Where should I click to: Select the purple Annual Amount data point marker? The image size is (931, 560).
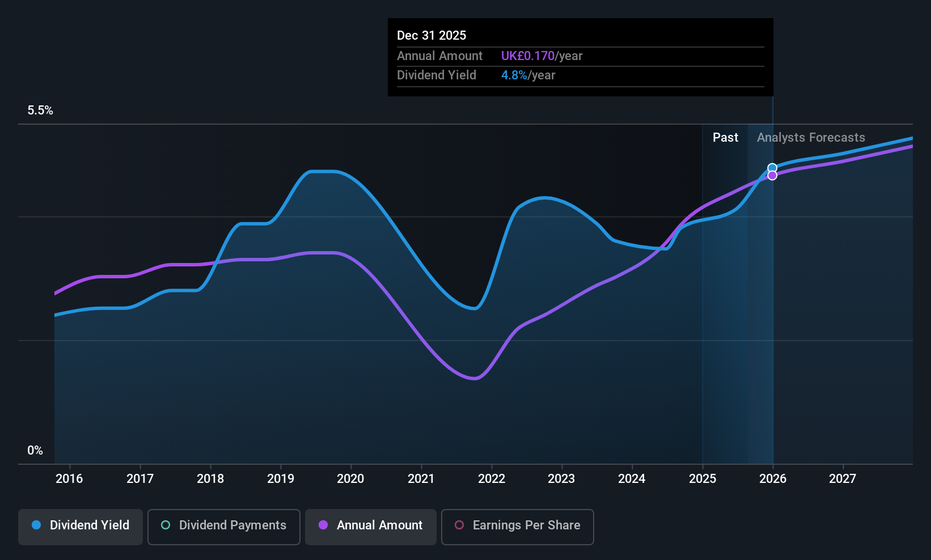(772, 176)
